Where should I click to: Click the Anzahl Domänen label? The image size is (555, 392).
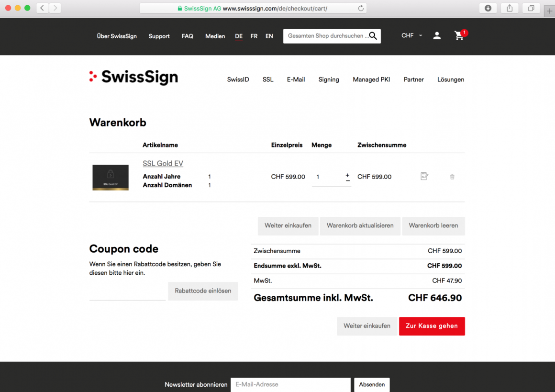pos(167,185)
